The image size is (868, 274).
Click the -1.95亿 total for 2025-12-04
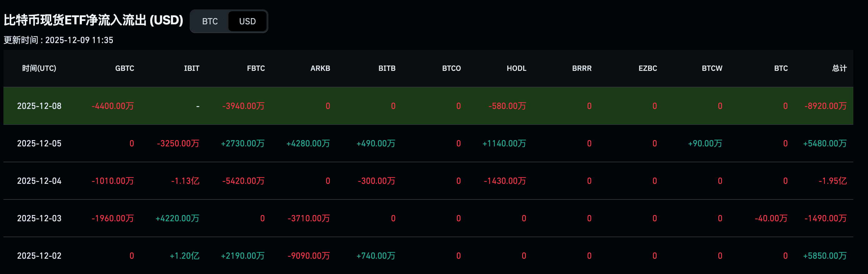(832, 181)
